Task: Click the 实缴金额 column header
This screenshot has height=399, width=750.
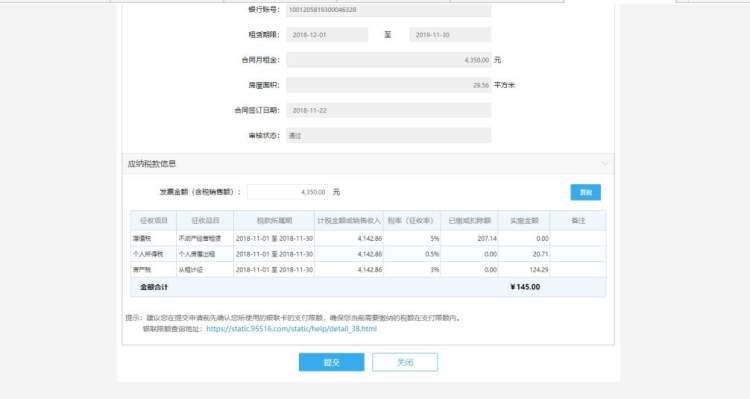Action: point(524,221)
